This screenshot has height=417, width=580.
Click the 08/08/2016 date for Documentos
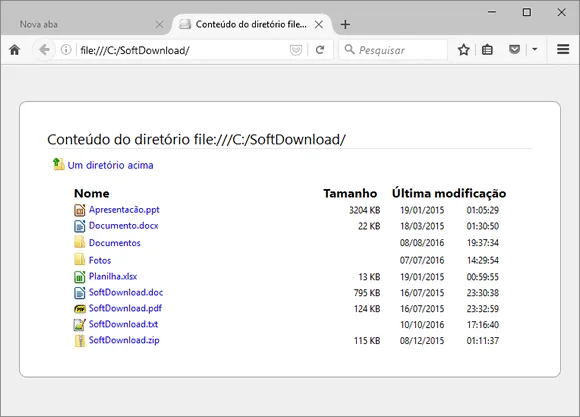(422, 243)
